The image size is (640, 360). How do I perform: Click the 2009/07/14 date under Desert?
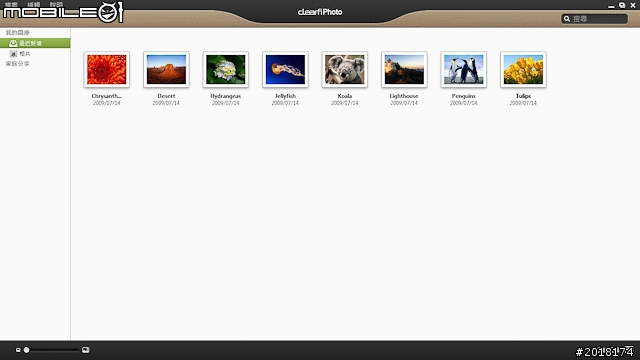(166, 103)
